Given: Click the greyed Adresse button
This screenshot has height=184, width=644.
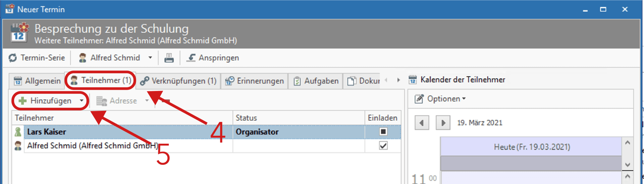Looking at the screenshot, I should 117,101.
